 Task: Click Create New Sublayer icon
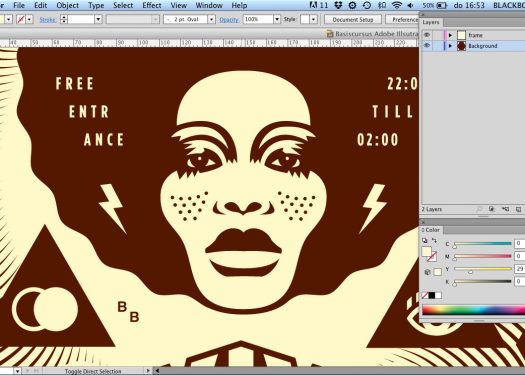click(x=505, y=209)
